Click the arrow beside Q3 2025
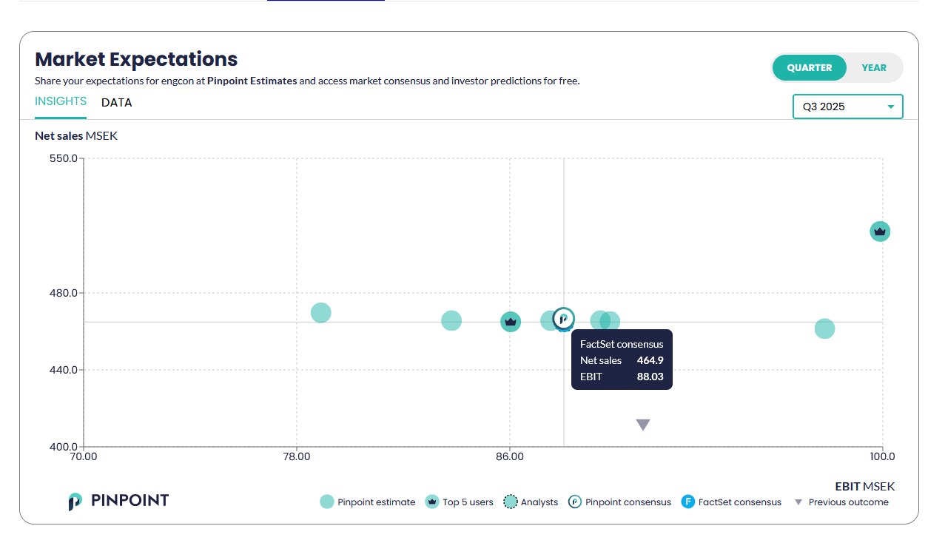Image resolution: width=945 pixels, height=560 pixels. tap(891, 107)
